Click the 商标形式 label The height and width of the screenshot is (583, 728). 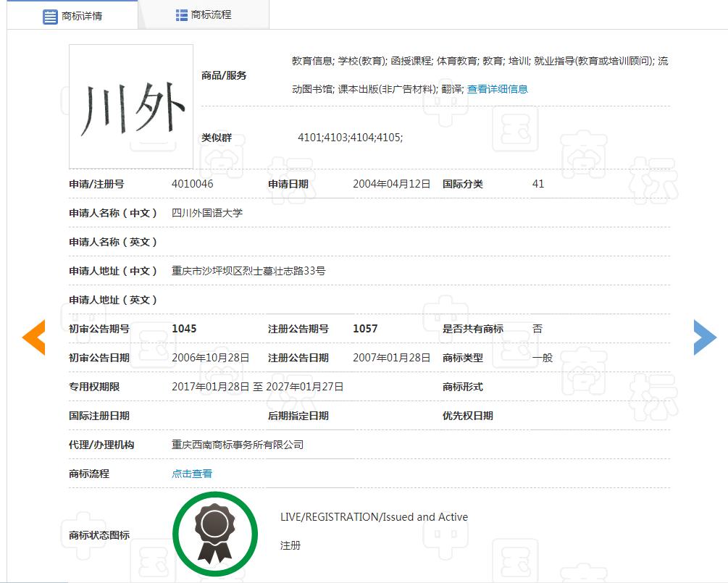point(462,387)
